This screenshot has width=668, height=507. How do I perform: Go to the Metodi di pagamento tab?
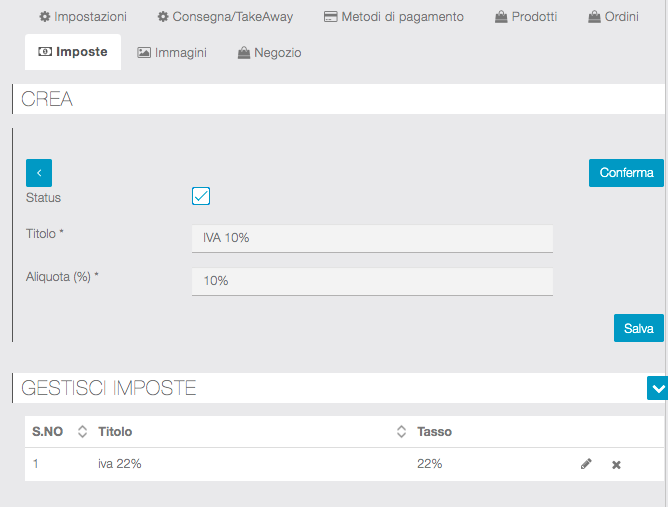393,17
